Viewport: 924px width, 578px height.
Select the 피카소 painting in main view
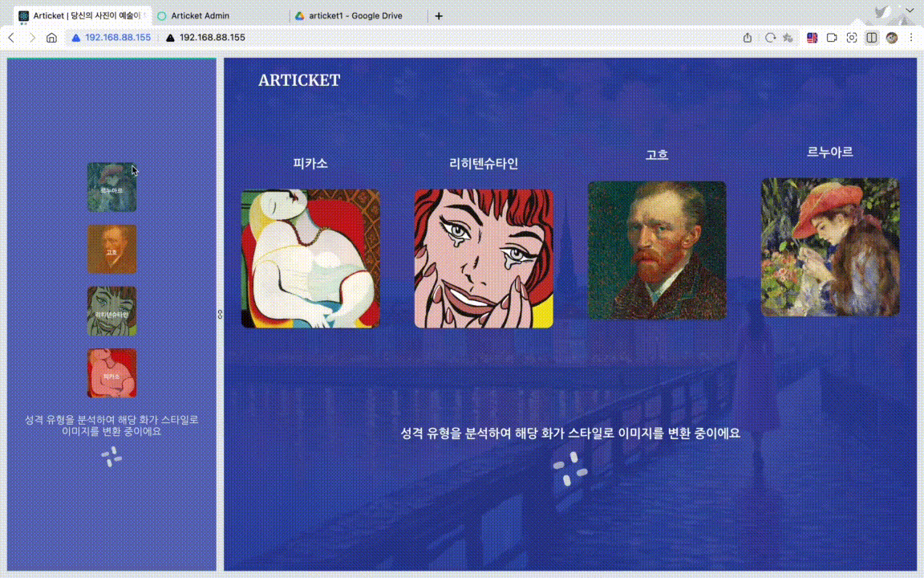click(310, 259)
